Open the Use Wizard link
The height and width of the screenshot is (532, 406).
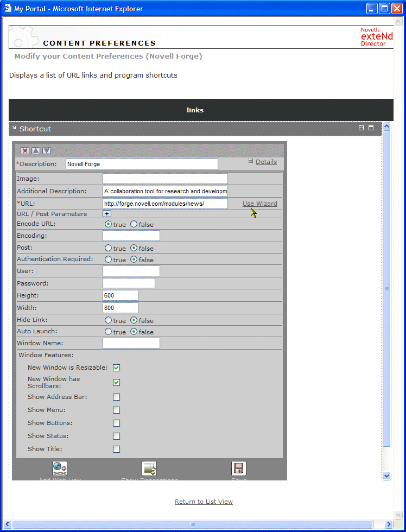click(260, 204)
